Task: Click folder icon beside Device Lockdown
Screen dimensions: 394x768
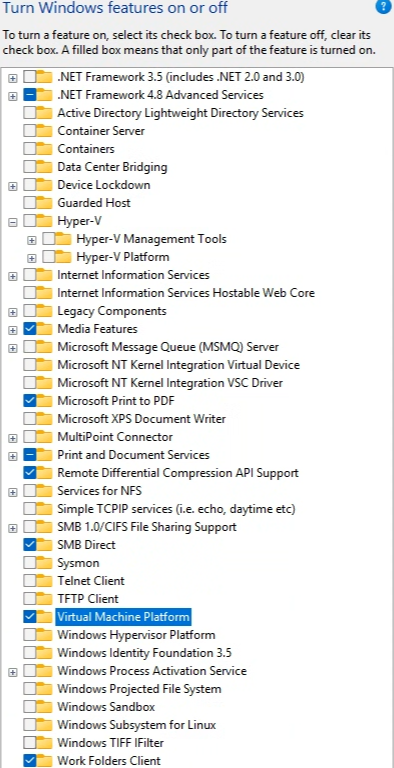Action: click(45, 185)
